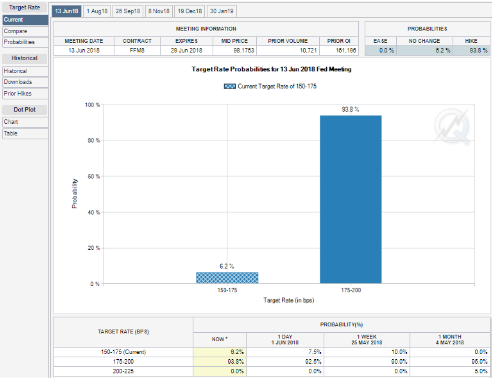492x378 pixels.
Task: Click the PRIOR OI column header
Action: tap(339, 41)
